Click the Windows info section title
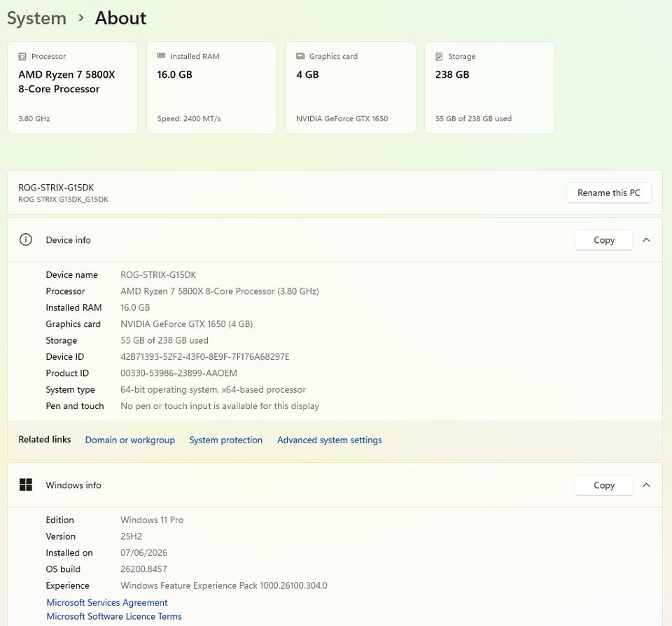 click(73, 485)
